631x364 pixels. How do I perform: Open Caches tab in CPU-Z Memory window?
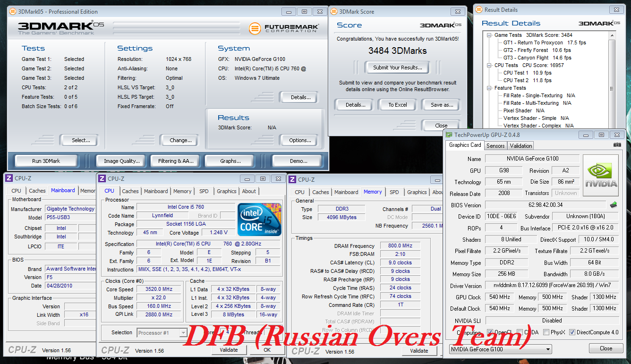(320, 192)
